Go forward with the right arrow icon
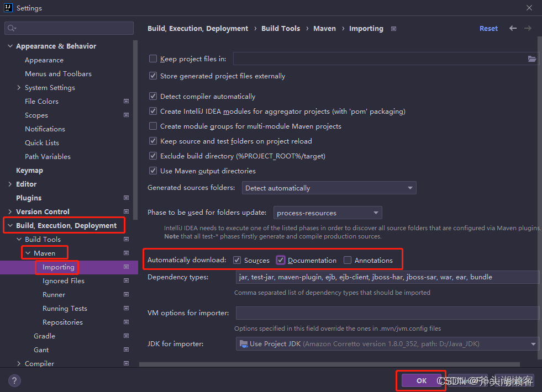Viewport: 542px width, 392px height. point(528,28)
